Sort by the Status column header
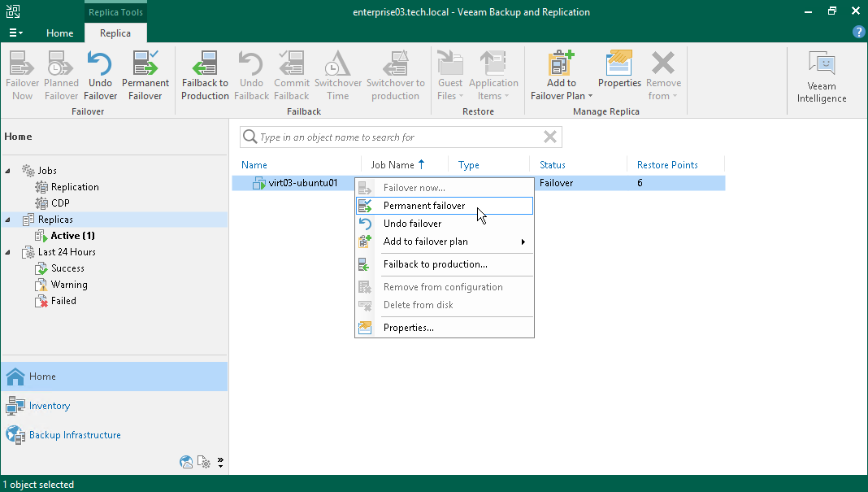The image size is (868, 492). pos(553,164)
